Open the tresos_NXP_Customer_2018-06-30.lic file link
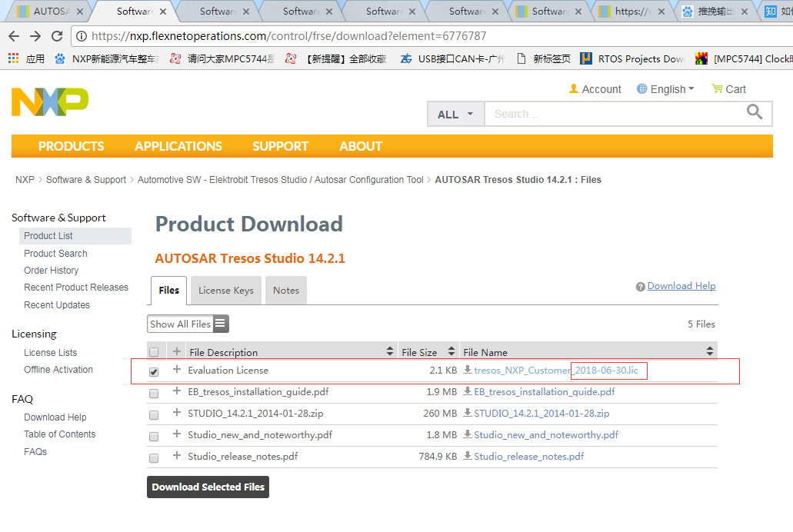The width and height of the screenshot is (793, 532). (556, 371)
